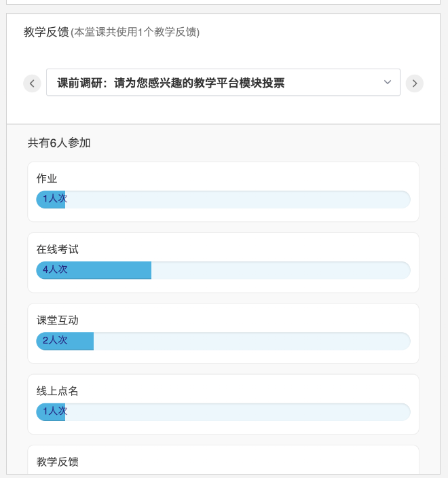Select the 线上点名 option title
The width and height of the screenshot is (448, 478).
pos(57,391)
